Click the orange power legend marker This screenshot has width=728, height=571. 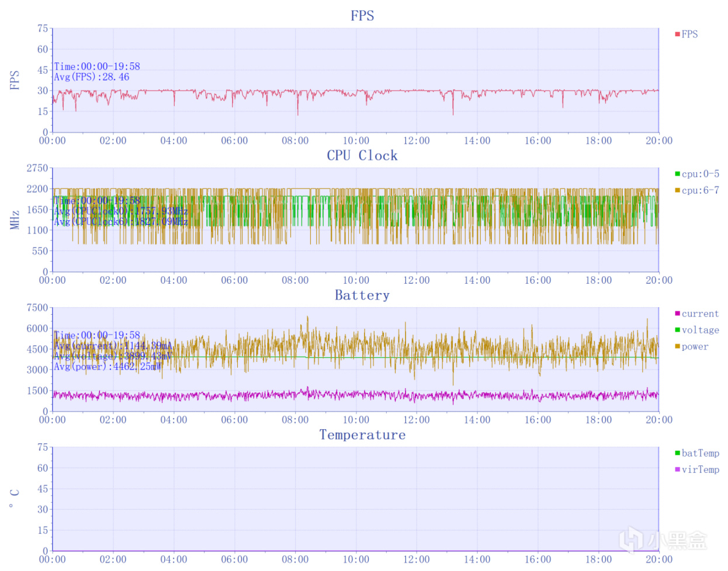pyautogui.click(x=677, y=346)
